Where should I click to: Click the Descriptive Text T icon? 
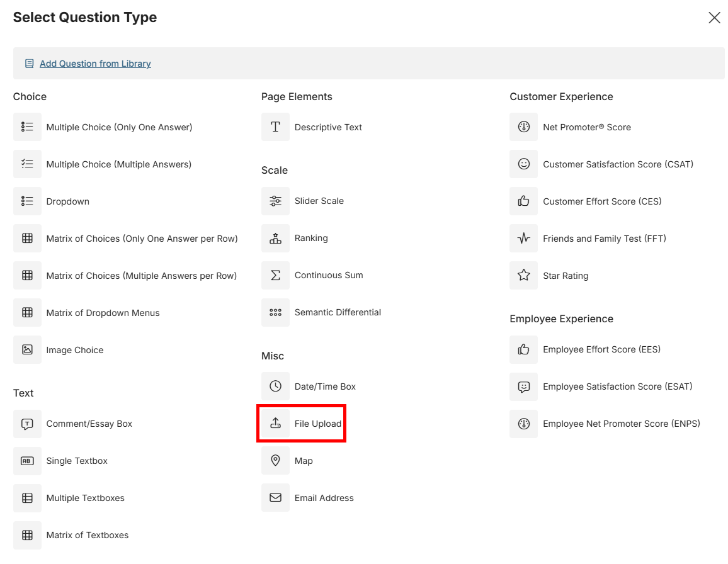point(275,127)
